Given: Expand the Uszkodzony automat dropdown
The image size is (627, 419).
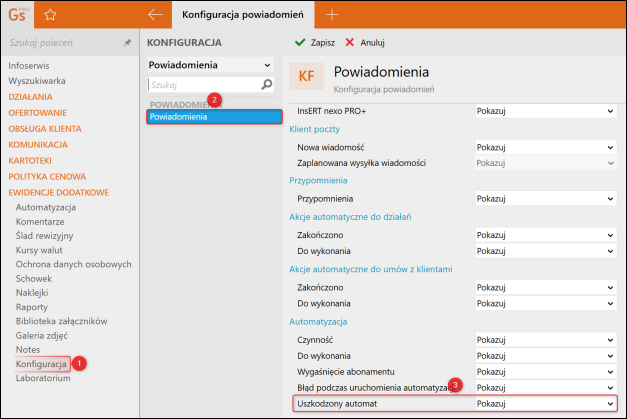Looking at the screenshot, I should 547,403.
